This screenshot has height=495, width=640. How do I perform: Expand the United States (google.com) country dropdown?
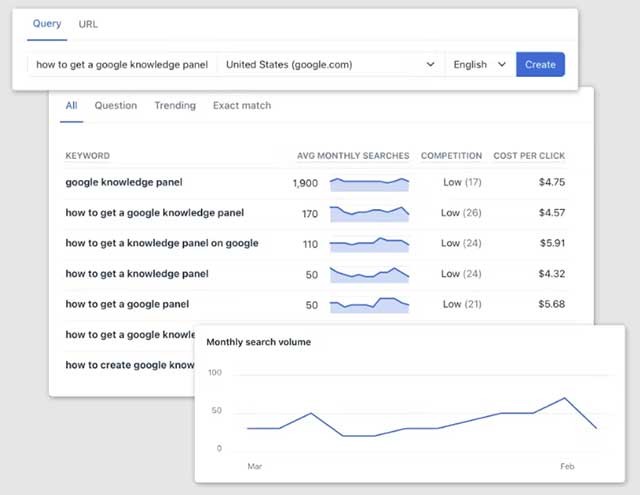(330, 64)
